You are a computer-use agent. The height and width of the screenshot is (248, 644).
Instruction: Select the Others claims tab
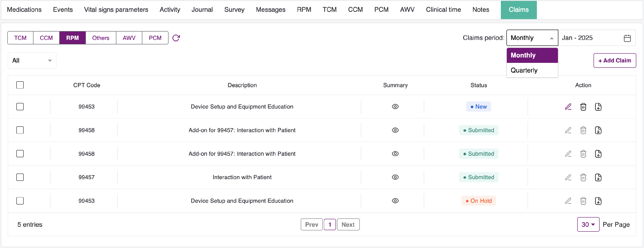point(101,38)
